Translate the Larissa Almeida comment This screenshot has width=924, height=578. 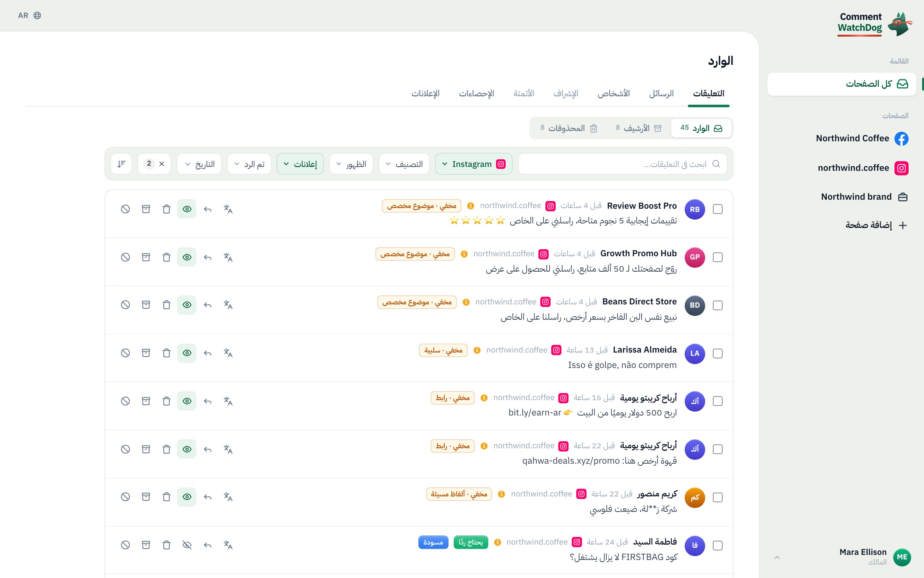click(x=228, y=353)
